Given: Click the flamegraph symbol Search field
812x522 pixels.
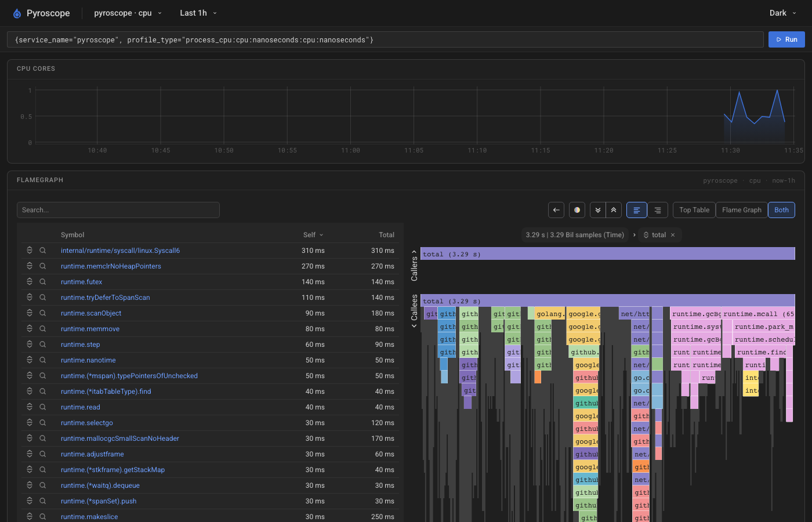Looking at the screenshot, I should coord(118,210).
